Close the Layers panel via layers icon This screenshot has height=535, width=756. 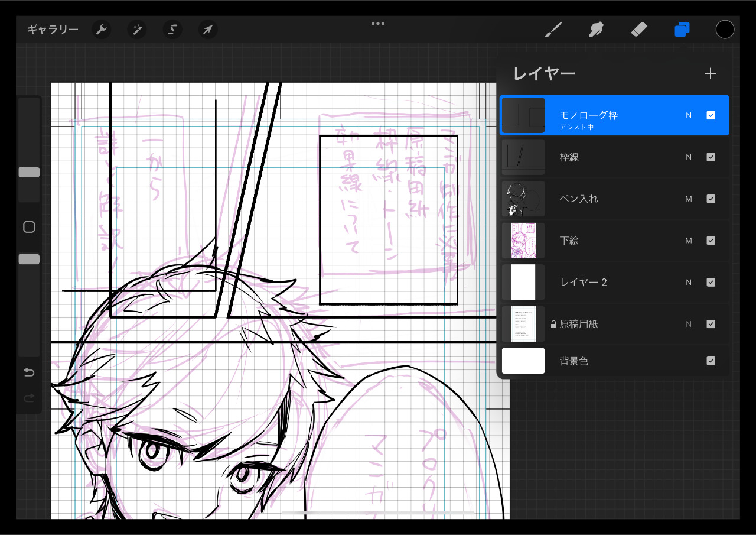pyautogui.click(x=682, y=30)
